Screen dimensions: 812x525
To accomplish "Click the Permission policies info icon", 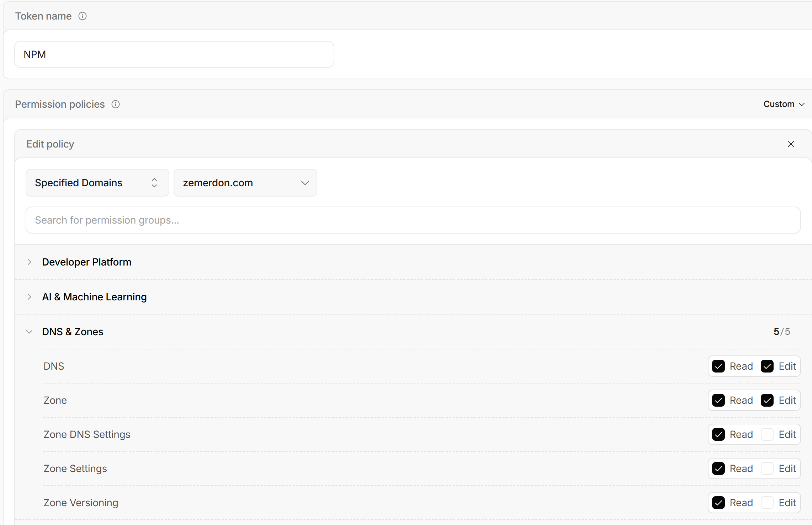I will pyautogui.click(x=116, y=104).
